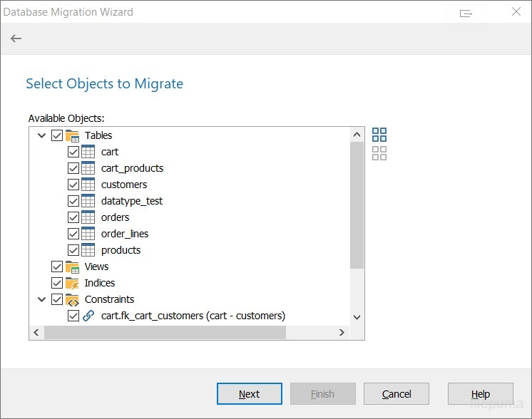Click the Views folder icon
532x419 pixels.
[72, 267]
